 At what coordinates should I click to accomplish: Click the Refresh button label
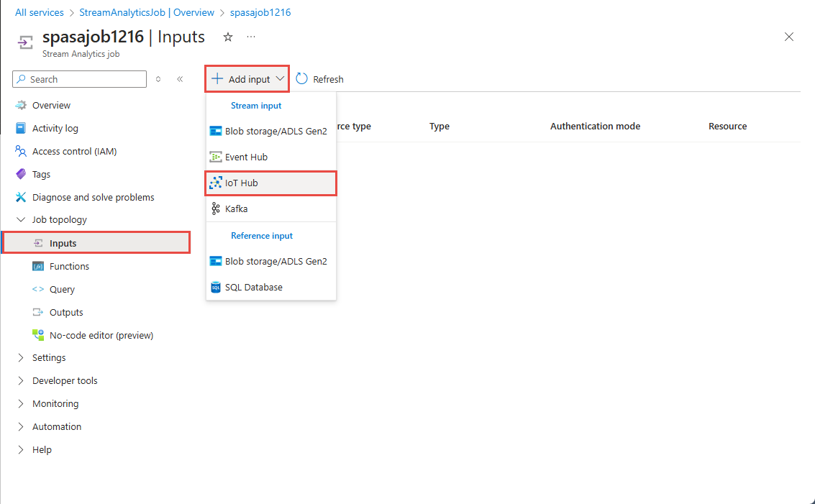328,79
